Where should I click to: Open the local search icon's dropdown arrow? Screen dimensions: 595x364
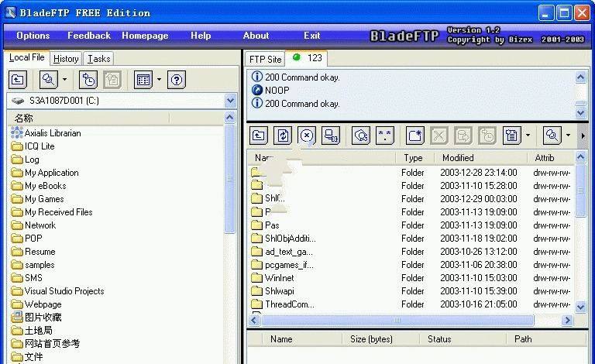coord(64,80)
